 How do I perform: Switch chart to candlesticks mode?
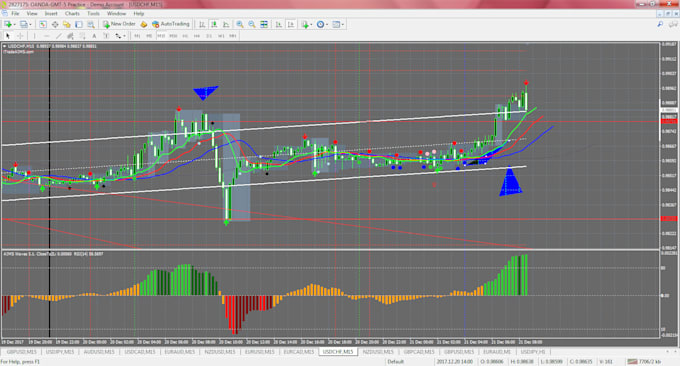click(x=214, y=24)
